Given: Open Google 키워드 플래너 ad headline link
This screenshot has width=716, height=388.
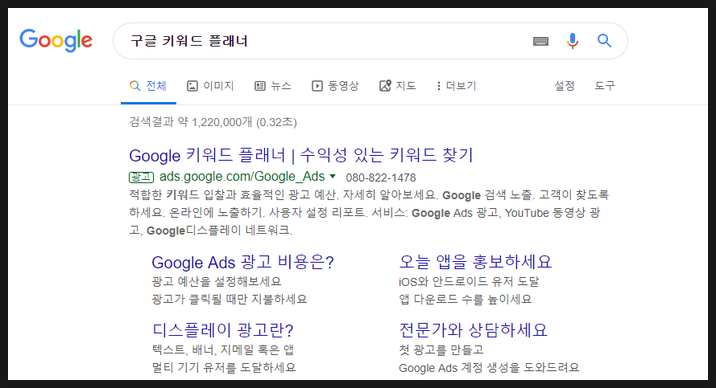Looking at the screenshot, I should [301, 155].
